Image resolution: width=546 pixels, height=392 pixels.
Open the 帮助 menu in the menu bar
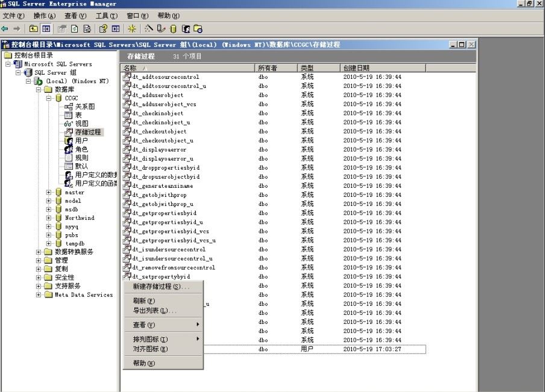pyautogui.click(x=169, y=16)
